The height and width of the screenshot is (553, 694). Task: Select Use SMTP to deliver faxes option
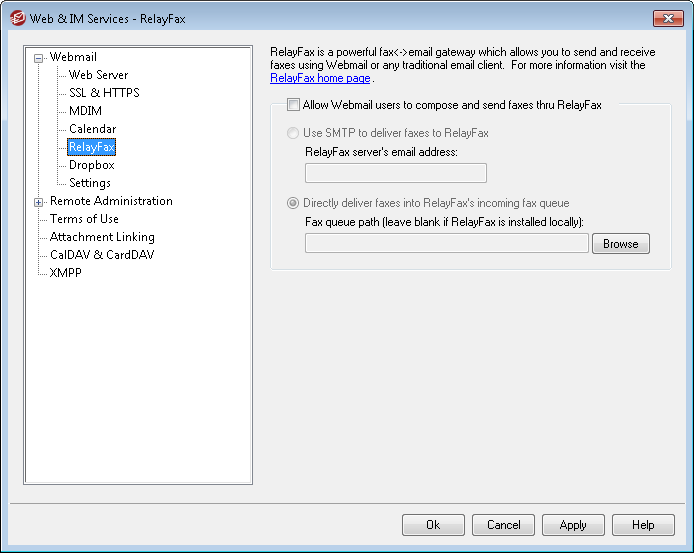point(293,133)
